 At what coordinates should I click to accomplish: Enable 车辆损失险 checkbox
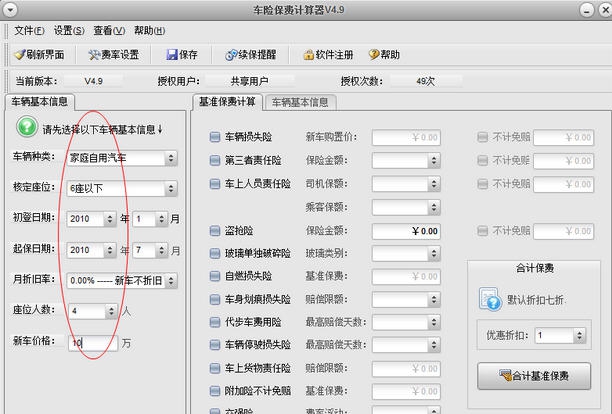click(x=215, y=137)
